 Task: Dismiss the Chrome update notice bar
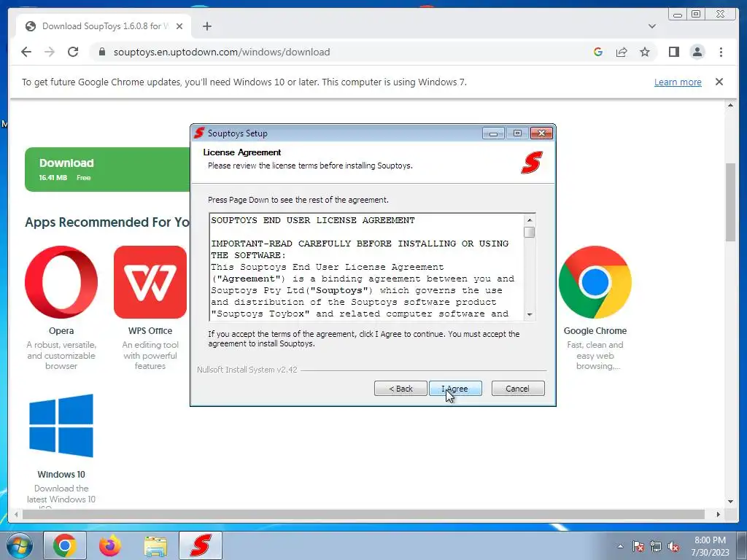(x=719, y=82)
